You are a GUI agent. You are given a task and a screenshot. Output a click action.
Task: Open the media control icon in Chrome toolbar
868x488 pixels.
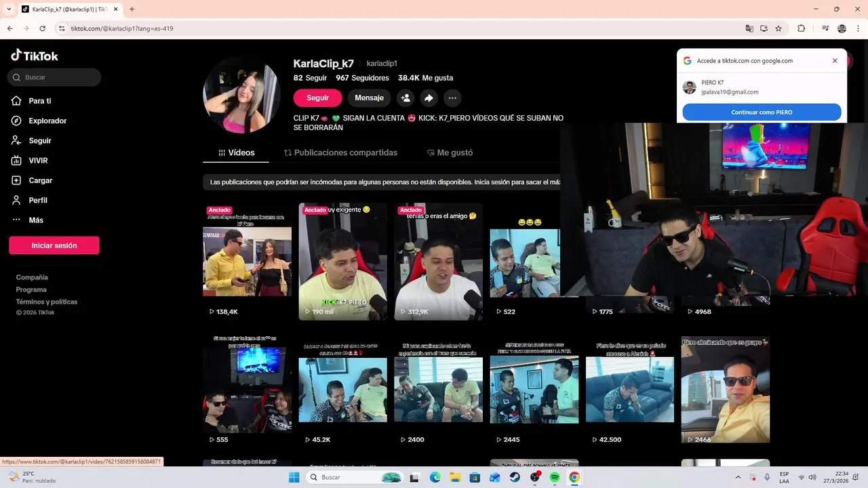825,28
